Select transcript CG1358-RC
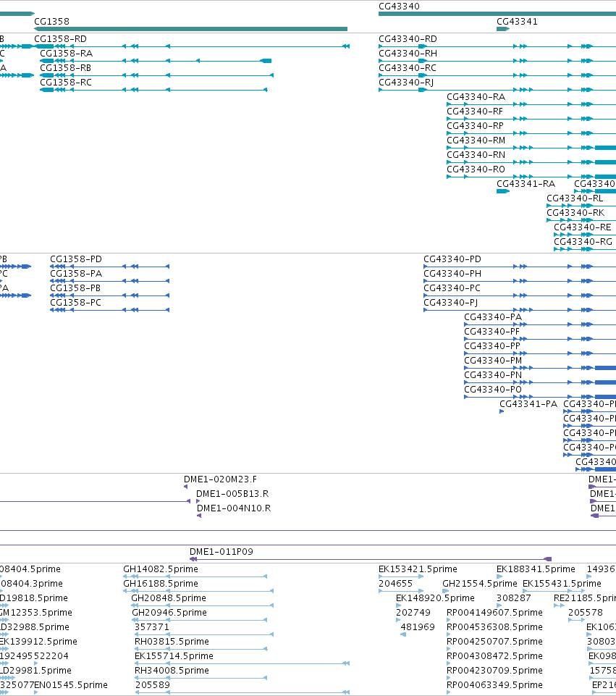This screenshot has height=696, width=616. coord(66,82)
